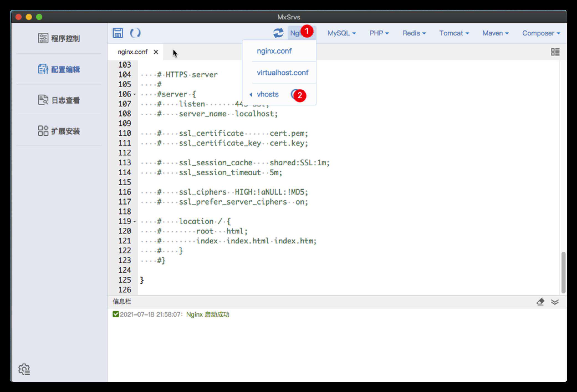Open the MySQL dropdown menu

(x=341, y=33)
